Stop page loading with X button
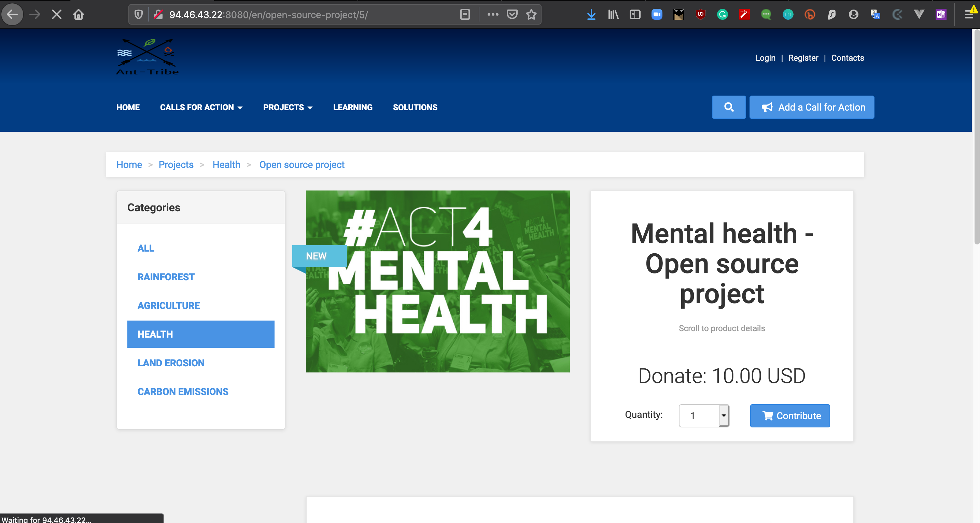Viewport: 980px width, 523px height. click(57, 15)
